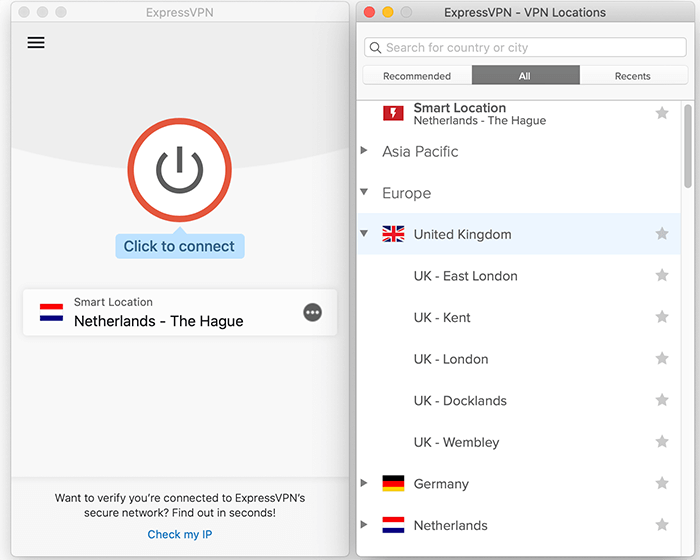Viewport: 700px width, 560px height.
Task: Click the Check my IP link
Action: [179, 535]
